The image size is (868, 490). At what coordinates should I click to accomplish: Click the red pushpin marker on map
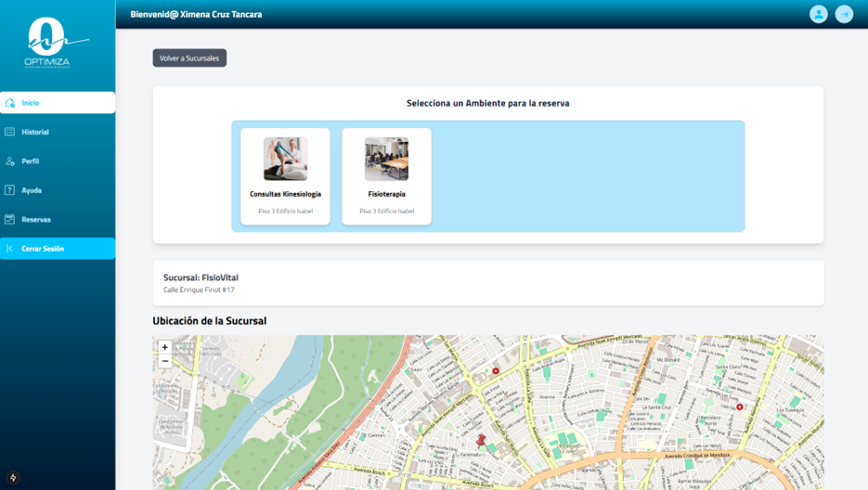coord(481,440)
